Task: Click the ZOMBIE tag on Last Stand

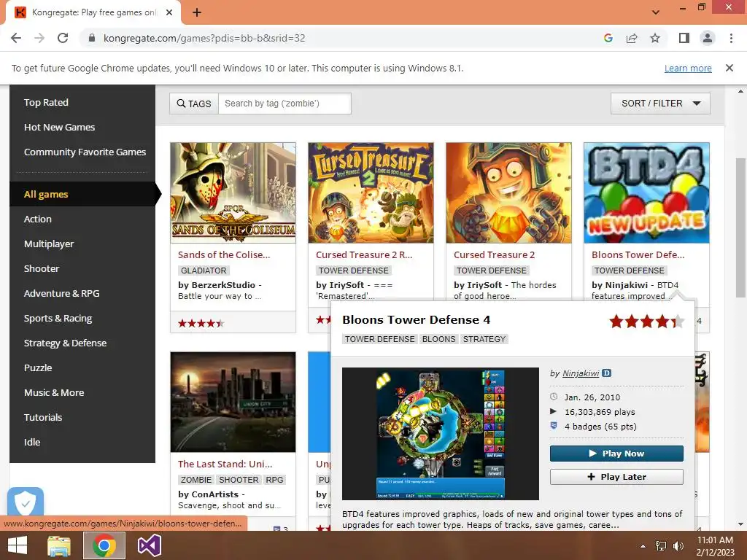Action: pos(196,480)
